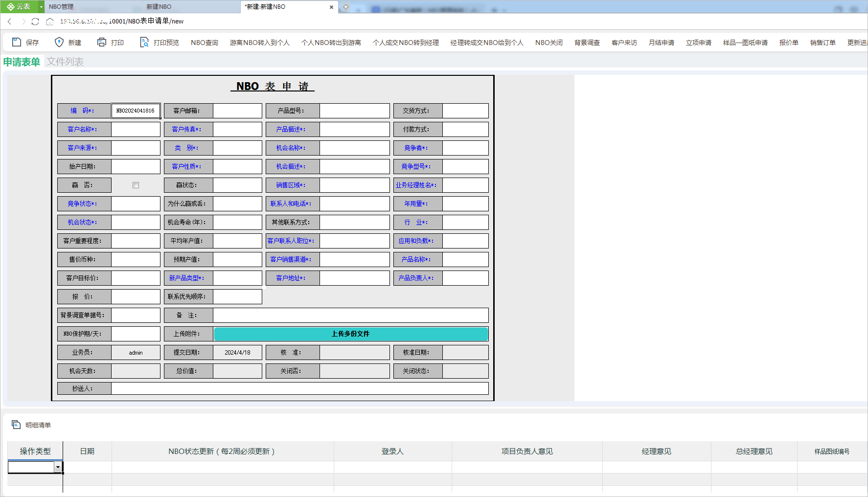
Task: Click 经理转成交NBO给到个人 toolbar item
Action: click(487, 43)
